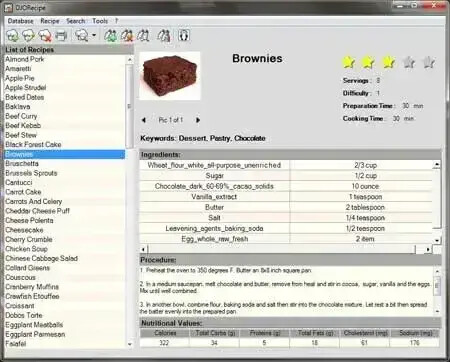Viewport: 450px width, 362px height.
Task: Open the Database menu
Action: point(21,21)
